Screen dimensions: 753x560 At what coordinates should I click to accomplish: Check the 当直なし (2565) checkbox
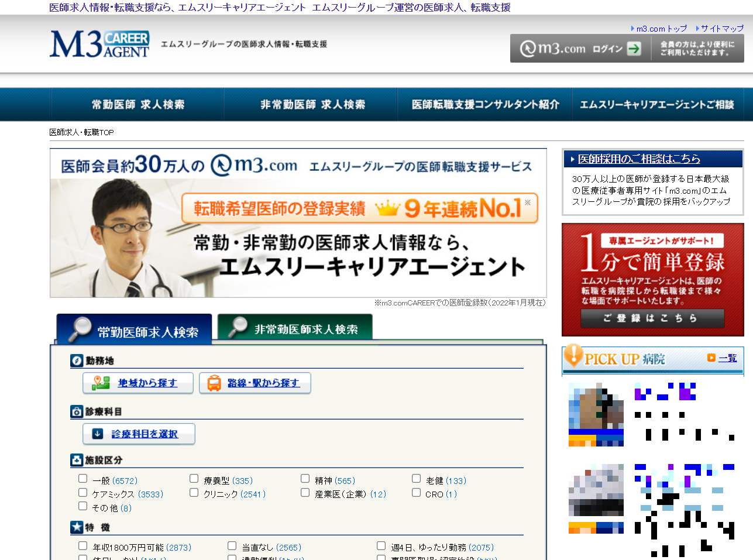pos(232,546)
